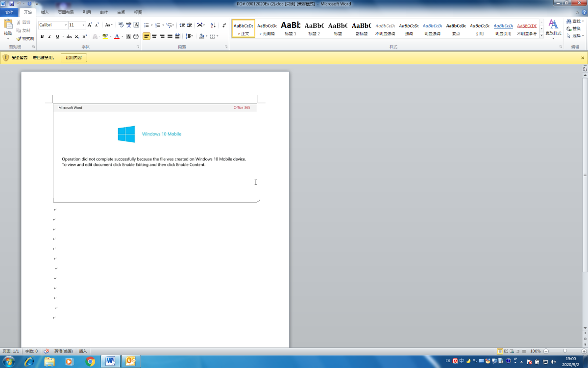588x368 pixels.
Task: Click the Phonetic Guide (文) icon
Action: click(128, 25)
